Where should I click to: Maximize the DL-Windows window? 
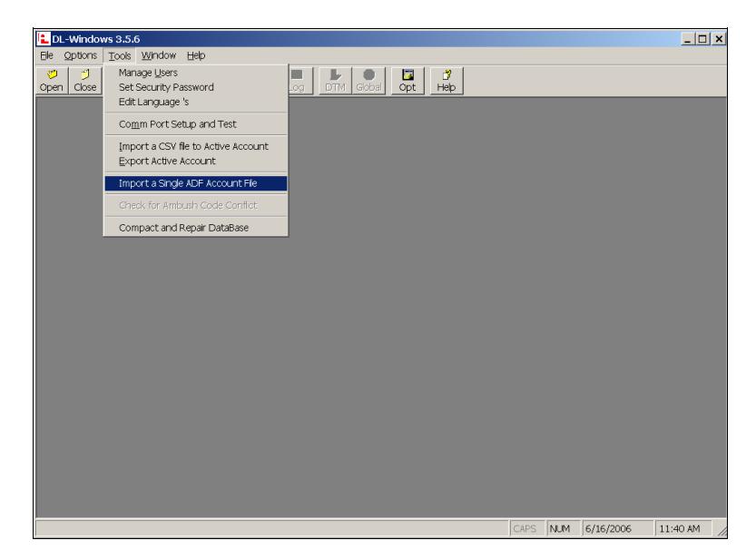pyautogui.click(x=702, y=39)
